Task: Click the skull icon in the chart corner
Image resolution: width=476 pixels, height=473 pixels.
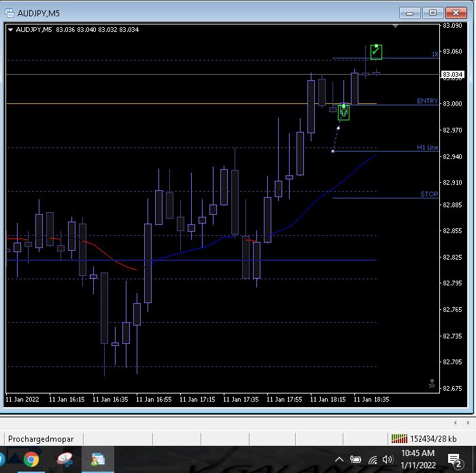Action: (x=432, y=383)
